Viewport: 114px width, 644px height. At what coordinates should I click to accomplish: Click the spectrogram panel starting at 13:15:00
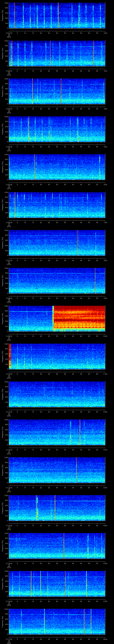[x=57, y=546]
